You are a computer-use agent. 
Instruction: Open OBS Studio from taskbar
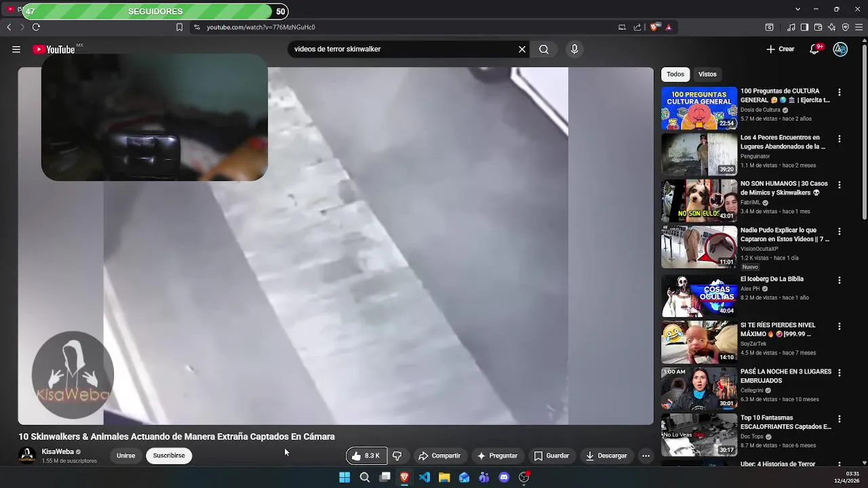pyautogui.click(x=524, y=477)
